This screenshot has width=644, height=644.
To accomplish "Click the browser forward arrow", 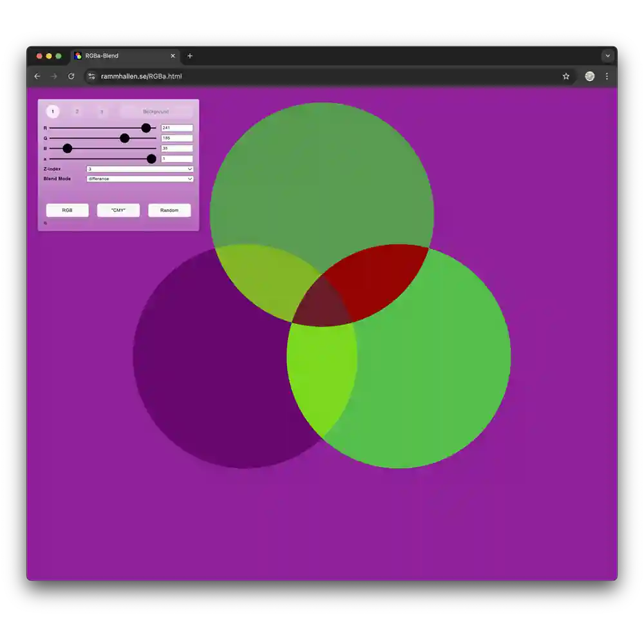I will coord(54,77).
